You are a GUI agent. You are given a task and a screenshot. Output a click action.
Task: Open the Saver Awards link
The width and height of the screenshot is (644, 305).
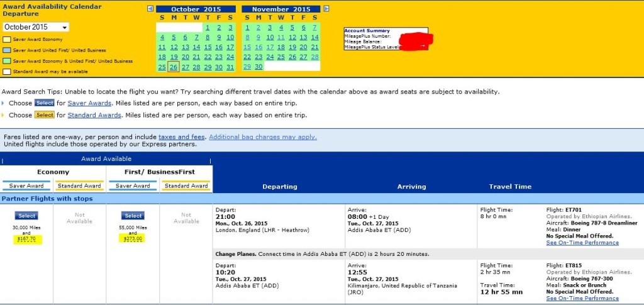pos(89,103)
